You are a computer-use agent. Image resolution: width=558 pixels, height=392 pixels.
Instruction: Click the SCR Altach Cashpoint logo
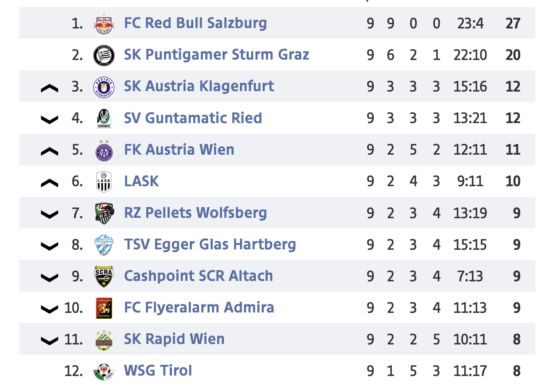point(104,276)
